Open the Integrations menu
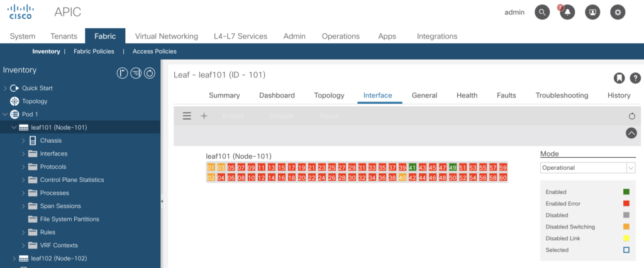This screenshot has width=644, height=268. pyautogui.click(x=437, y=36)
